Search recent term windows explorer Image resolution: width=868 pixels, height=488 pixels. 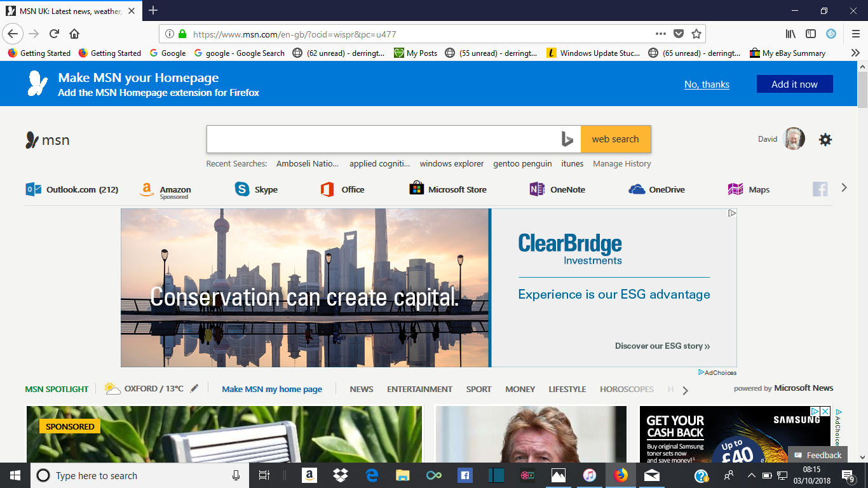coord(452,163)
